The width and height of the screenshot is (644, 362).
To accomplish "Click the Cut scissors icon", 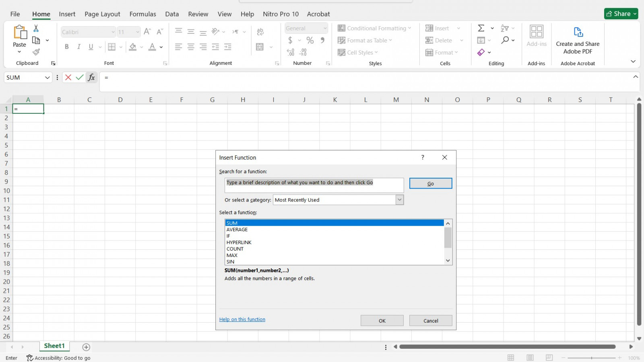I will point(36,28).
